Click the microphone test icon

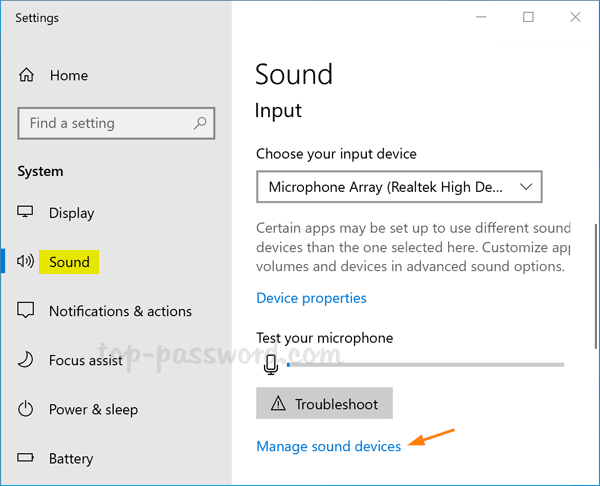270,365
